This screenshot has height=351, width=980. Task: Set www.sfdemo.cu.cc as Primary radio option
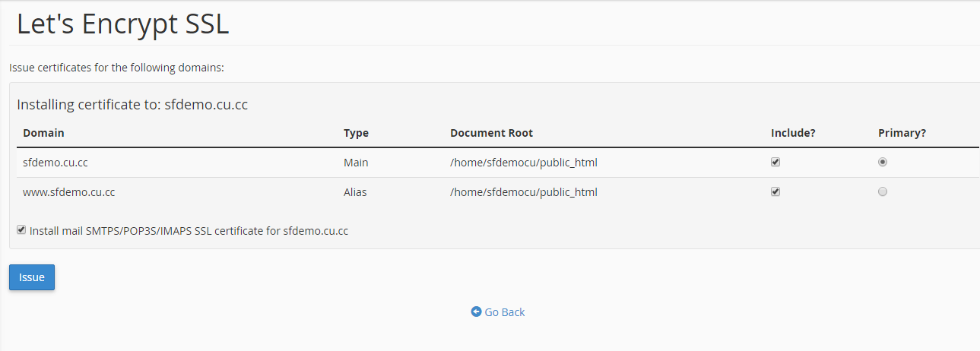coord(883,191)
